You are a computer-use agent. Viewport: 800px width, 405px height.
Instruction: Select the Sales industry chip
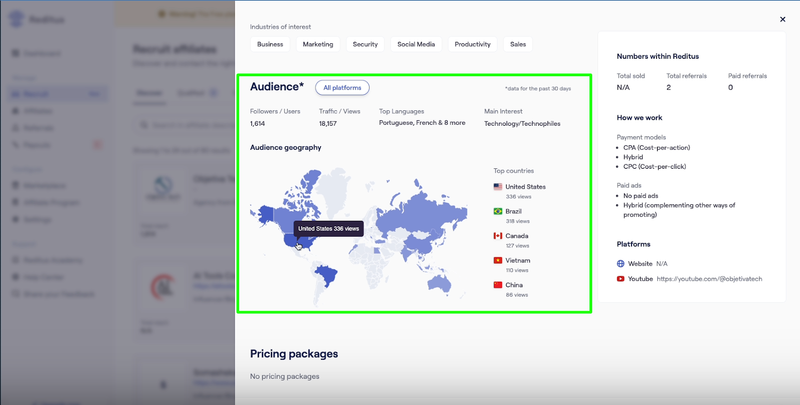(518, 44)
